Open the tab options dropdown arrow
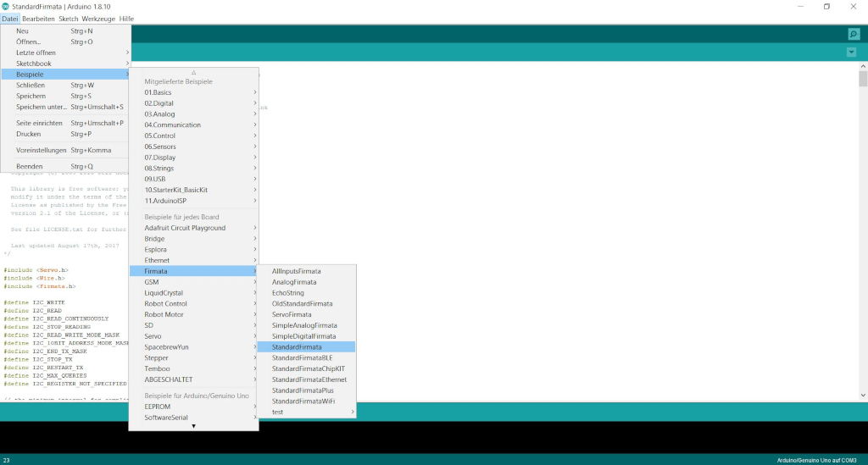This screenshot has height=465, width=868. [x=851, y=52]
